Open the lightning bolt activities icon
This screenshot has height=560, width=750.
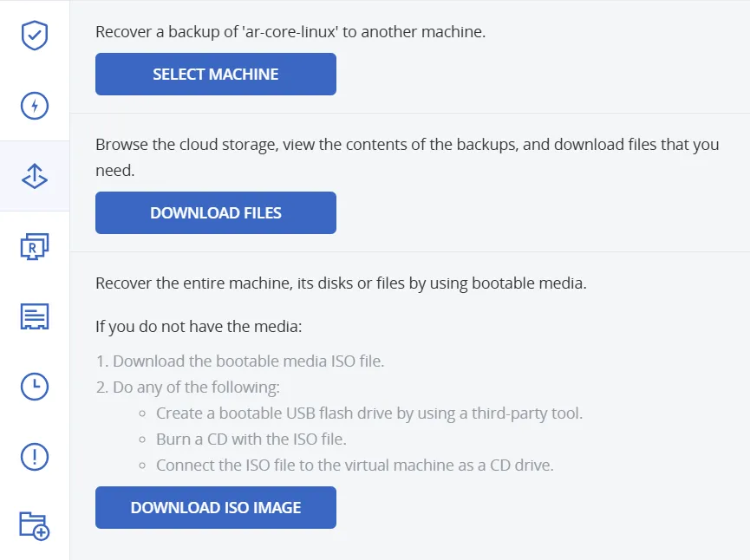[x=34, y=106]
